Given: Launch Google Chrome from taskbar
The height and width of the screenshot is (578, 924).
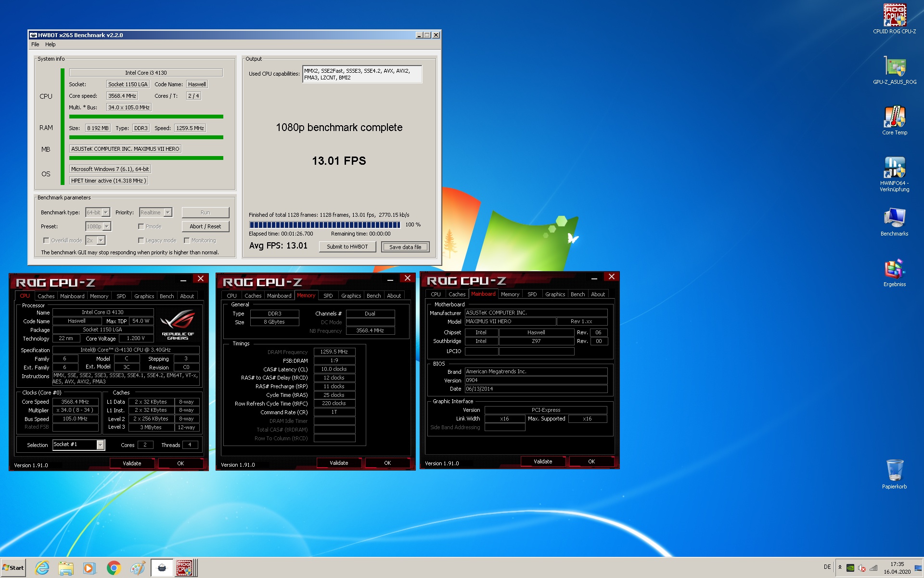Looking at the screenshot, I should click(114, 568).
